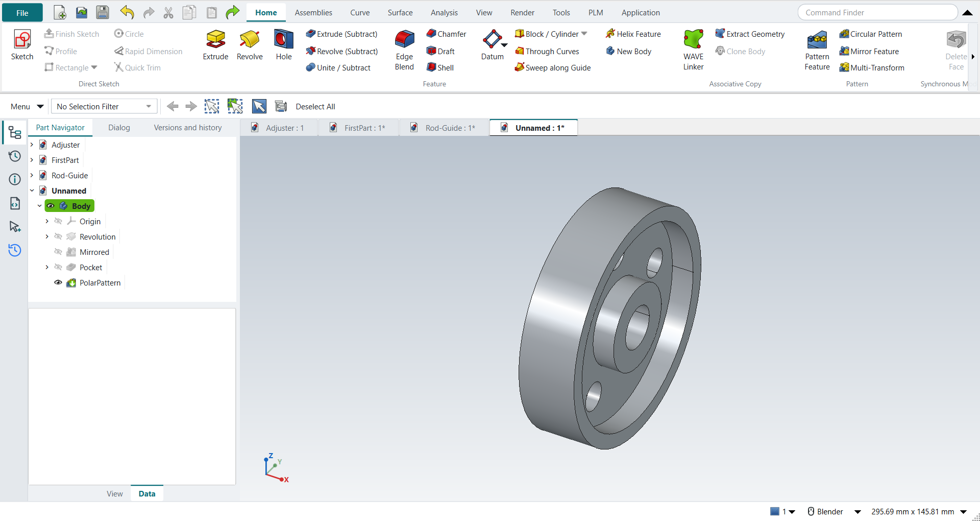Click the Chamfer tool
980x521 pixels.
pyautogui.click(x=447, y=34)
